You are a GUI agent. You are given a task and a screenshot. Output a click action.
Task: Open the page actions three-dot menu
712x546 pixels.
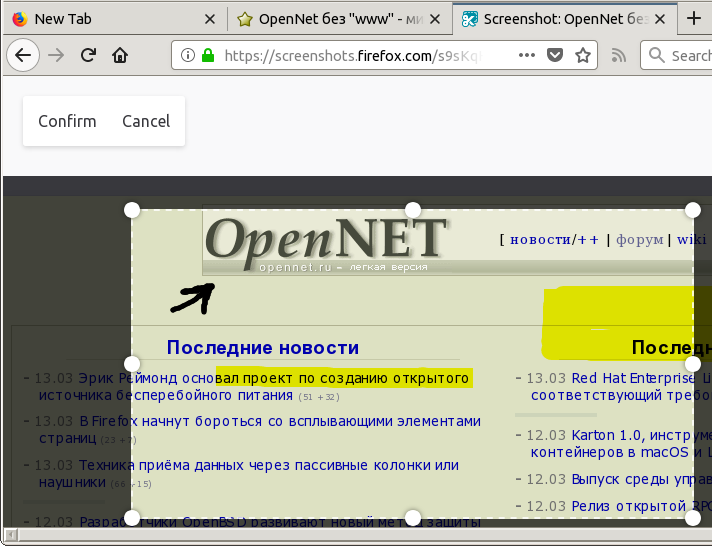(x=528, y=56)
